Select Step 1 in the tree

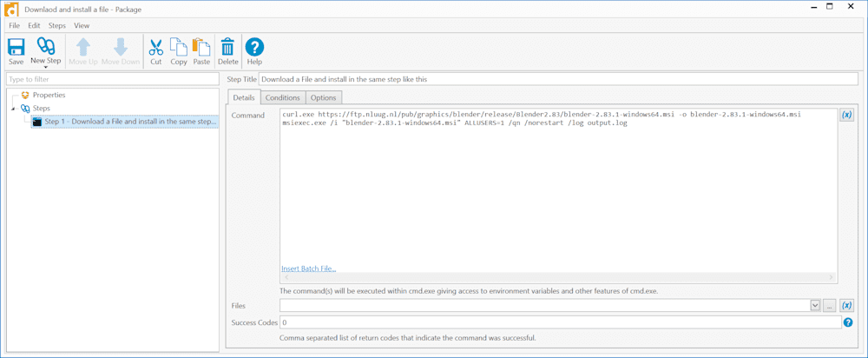124,122
